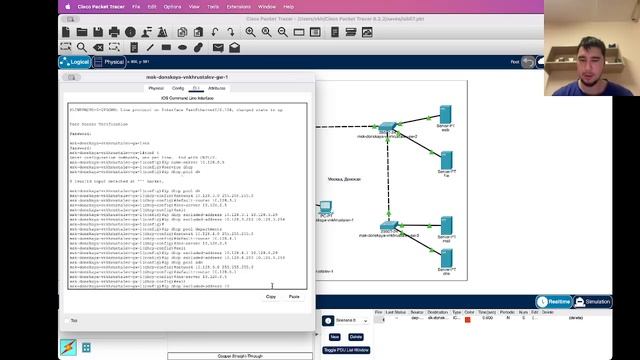
Task: Zoom out of the workspace
Action: [x=282, y=32]
